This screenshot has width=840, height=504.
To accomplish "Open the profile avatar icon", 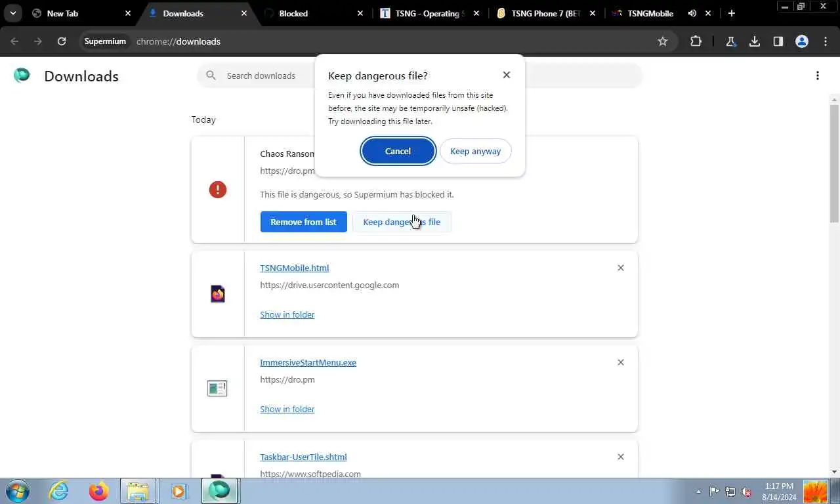I will (x=802, y=41).
